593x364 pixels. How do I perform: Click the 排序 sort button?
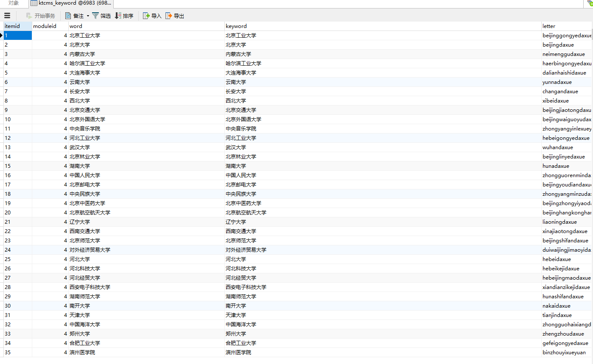(x=124, y=16)
